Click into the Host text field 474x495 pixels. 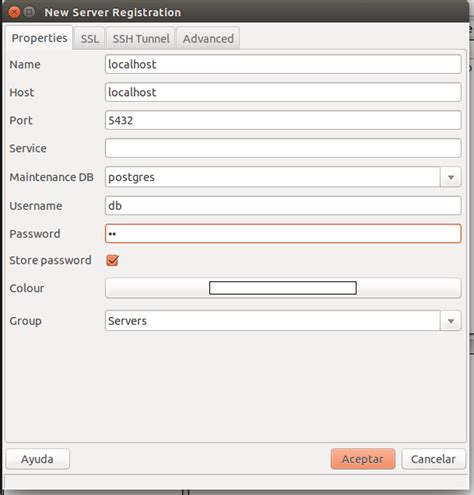(x=283, y=92)
